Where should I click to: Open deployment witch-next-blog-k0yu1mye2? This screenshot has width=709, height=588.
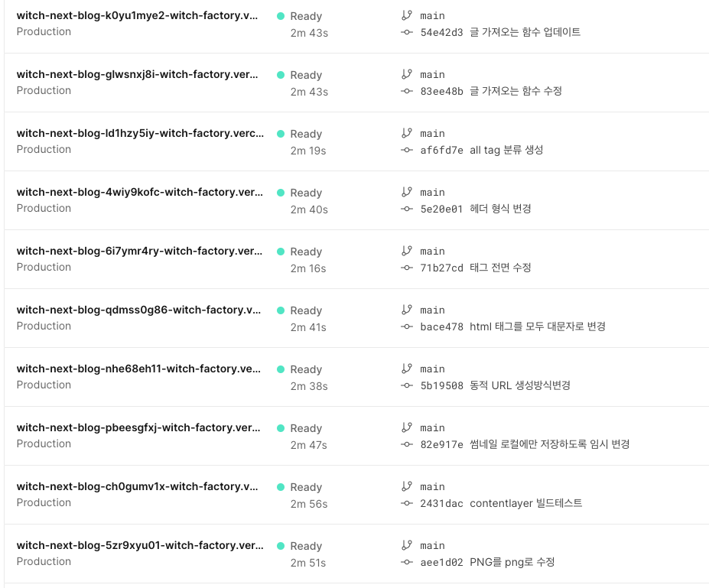tap(137, 15)
